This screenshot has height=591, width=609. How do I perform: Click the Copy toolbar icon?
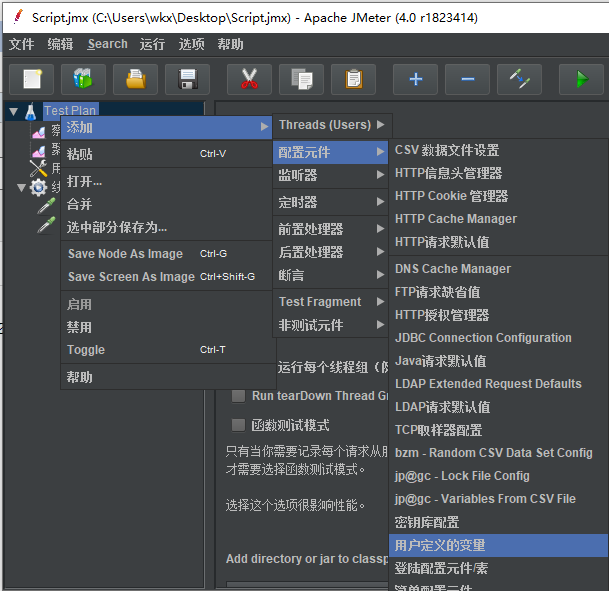301,79
